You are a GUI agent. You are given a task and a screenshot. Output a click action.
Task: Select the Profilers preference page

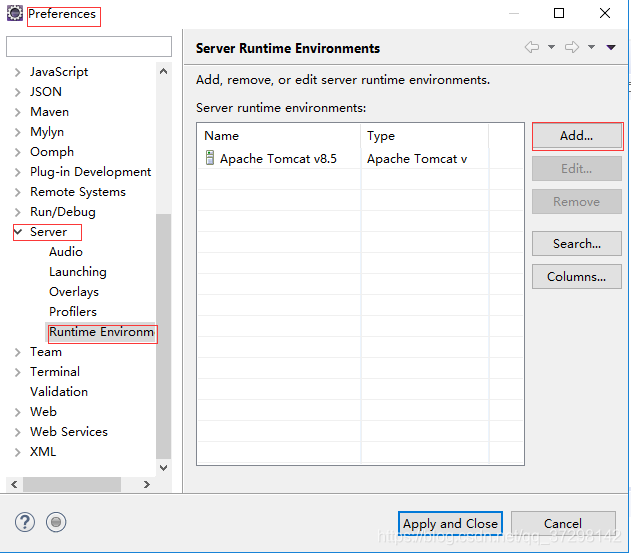click(x=73, y=312)
